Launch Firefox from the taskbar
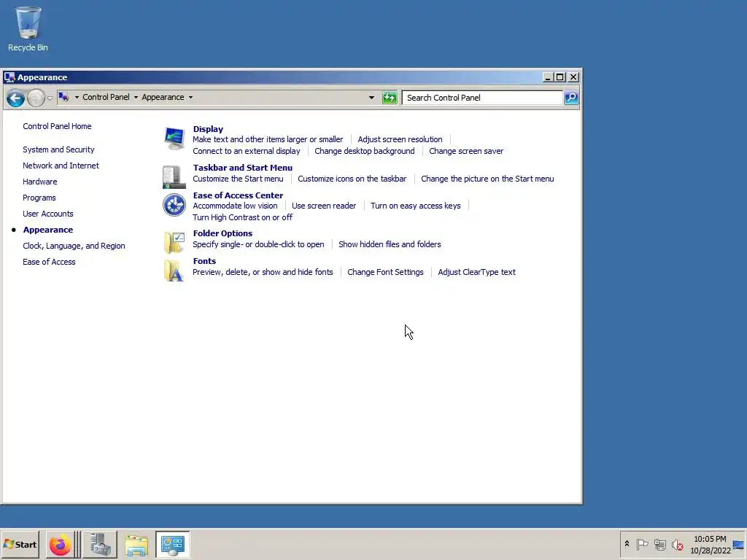The width and height of the screenshot is (747, 560). 60,545
